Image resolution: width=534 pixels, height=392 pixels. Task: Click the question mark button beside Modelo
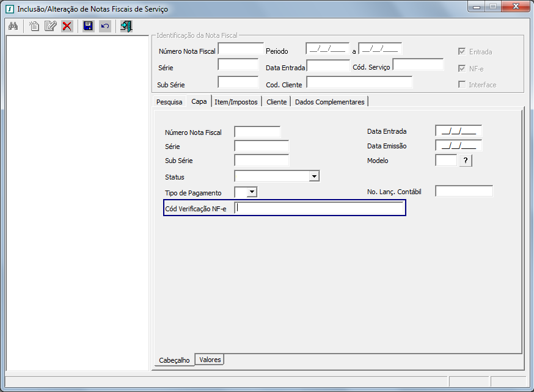point(466,161)
